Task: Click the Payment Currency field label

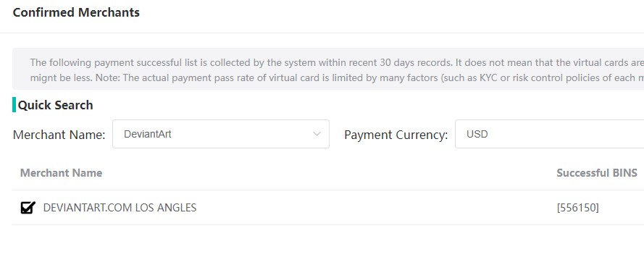Action: (396, 135)
